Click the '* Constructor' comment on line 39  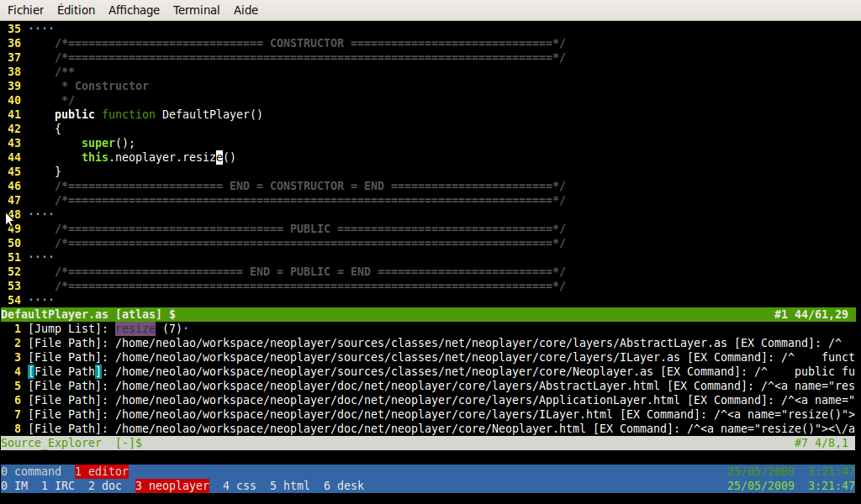coord(105,87)
